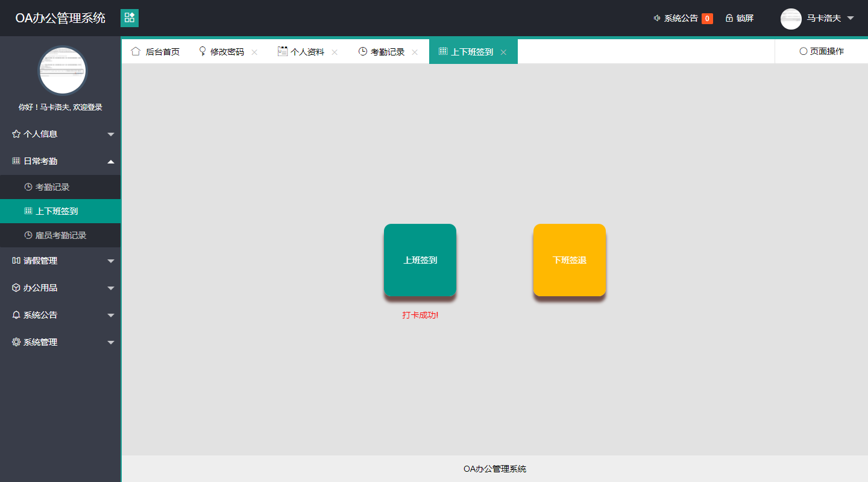The image size is (868, 482).
Task: Close the 考勤记录 tab
Action: [415, 52]
